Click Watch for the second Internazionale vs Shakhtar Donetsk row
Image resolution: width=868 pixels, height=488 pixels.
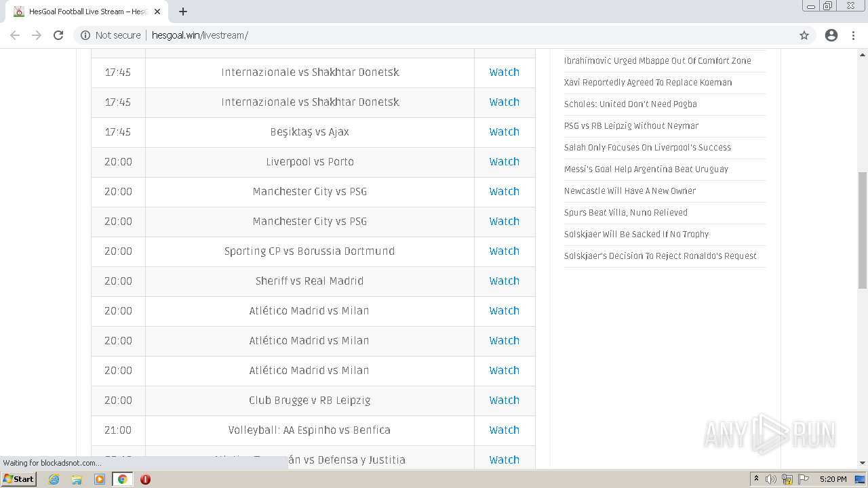(504, 102)
